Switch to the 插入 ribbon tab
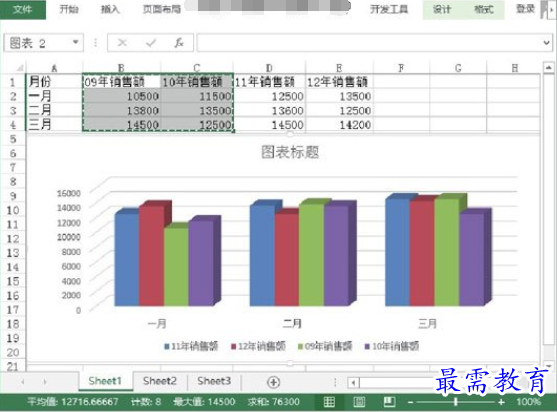The width and height of the screenshot is (557, 412). click(x=110, y=9)
